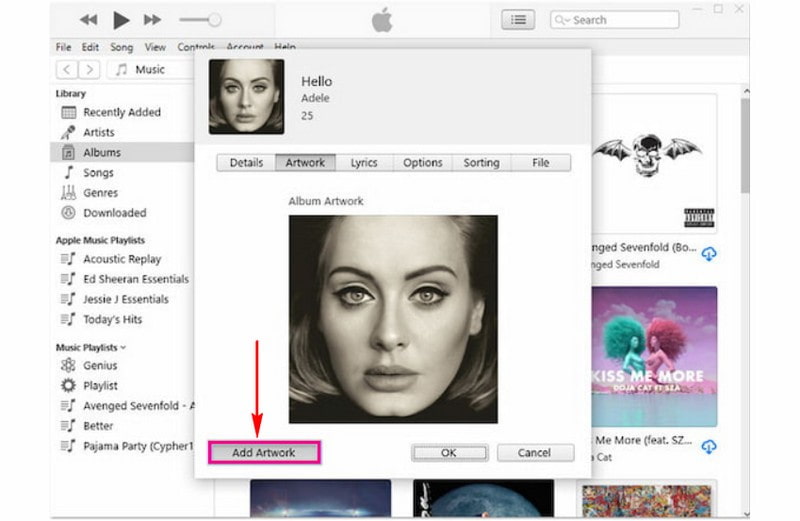Open the File menu

click(x=63, y=47)
